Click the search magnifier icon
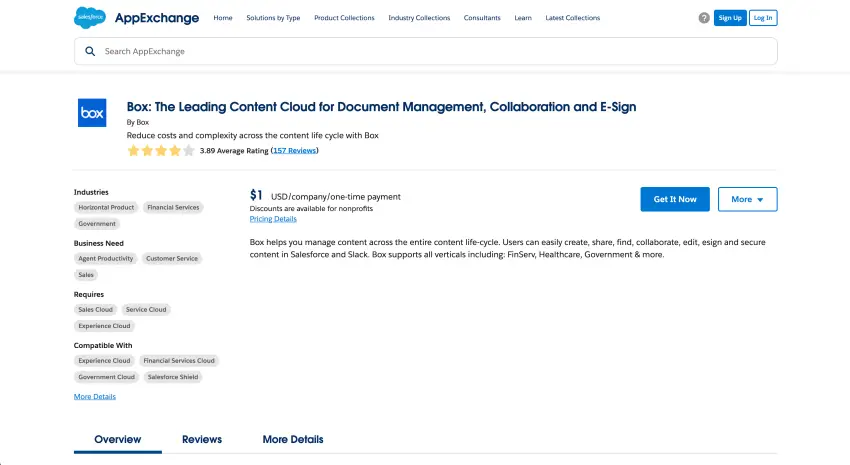Screen dimensions: 850x465 point(90,51)
